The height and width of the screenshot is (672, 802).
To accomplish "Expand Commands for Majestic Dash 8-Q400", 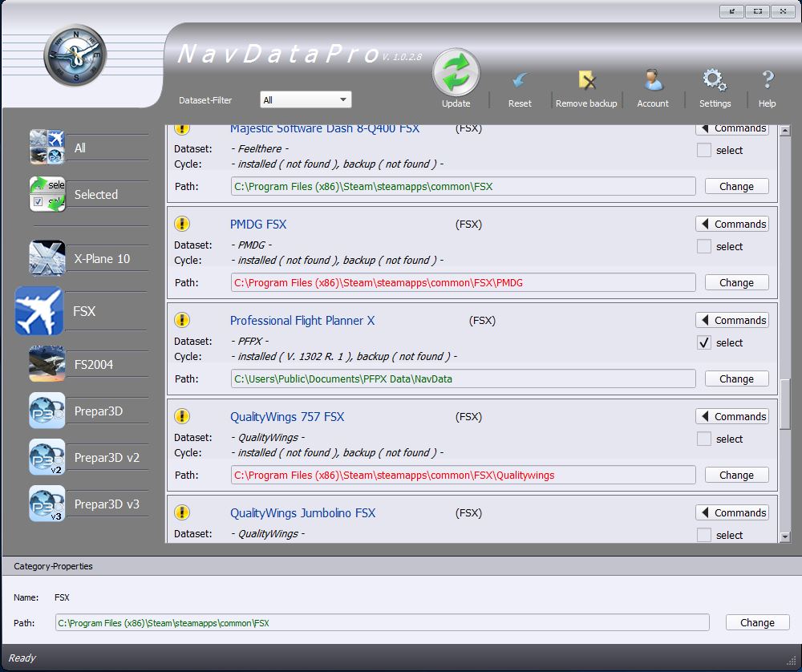I will (x=732, y=128).
